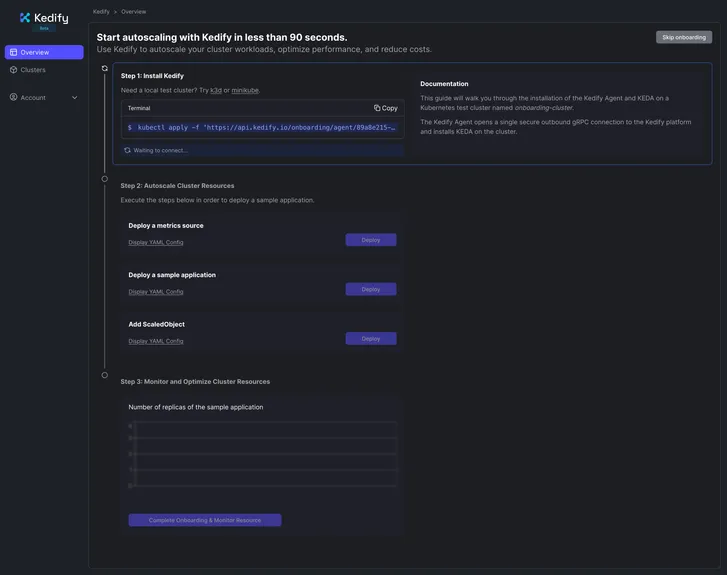This screenshot has height=575, width=727.
Task: Expand the ScaledObject YAML Config
Action: [x=156, y=341]
